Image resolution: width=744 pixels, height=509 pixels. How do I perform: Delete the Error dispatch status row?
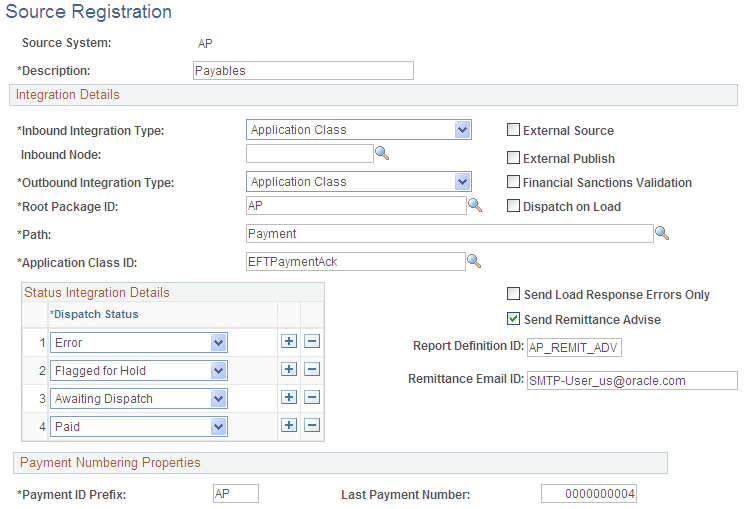click(312, 341)
